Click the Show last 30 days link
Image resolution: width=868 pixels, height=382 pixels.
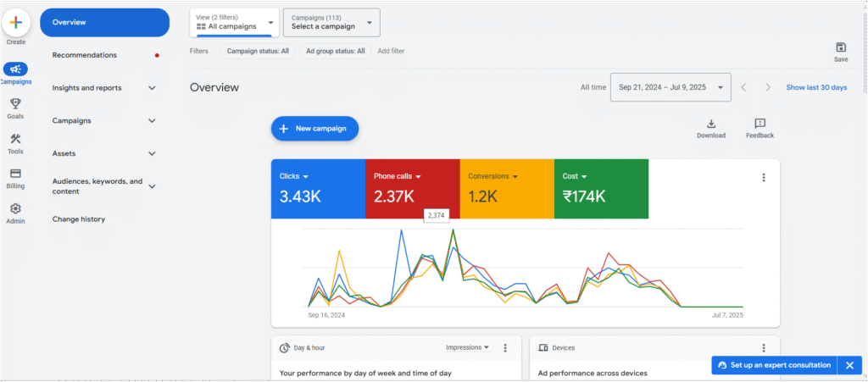click(816, 88)
